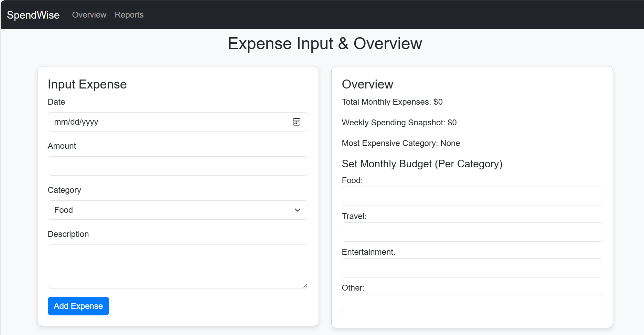Click the Other budget input
Screen dimensions: 644x335
(x=472, y=304)
